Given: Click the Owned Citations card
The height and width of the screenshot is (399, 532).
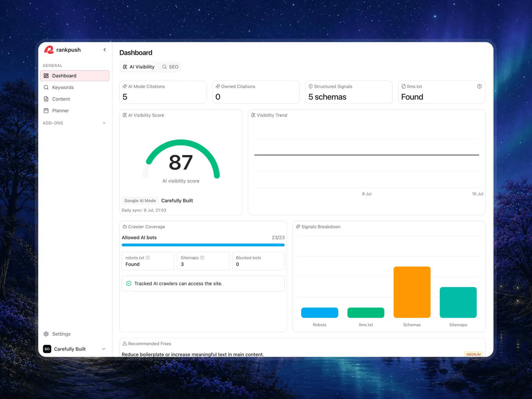Looking at the screenshot, I should coord(256,92).
